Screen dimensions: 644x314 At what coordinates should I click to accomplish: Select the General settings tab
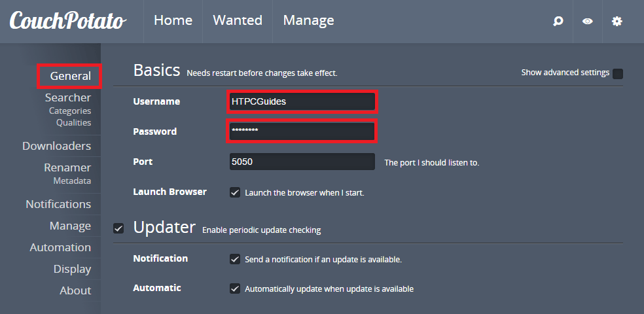(71, 76)
